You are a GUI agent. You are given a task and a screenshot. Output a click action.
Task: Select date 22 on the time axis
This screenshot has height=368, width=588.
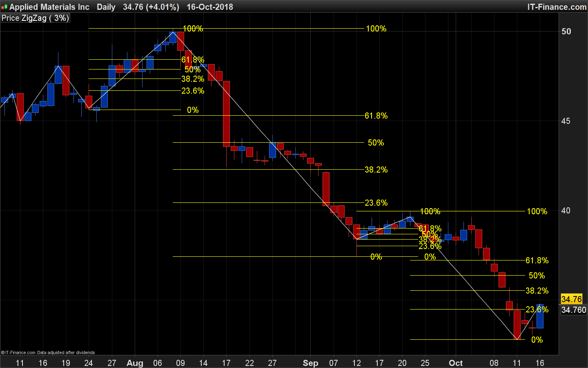249,363
